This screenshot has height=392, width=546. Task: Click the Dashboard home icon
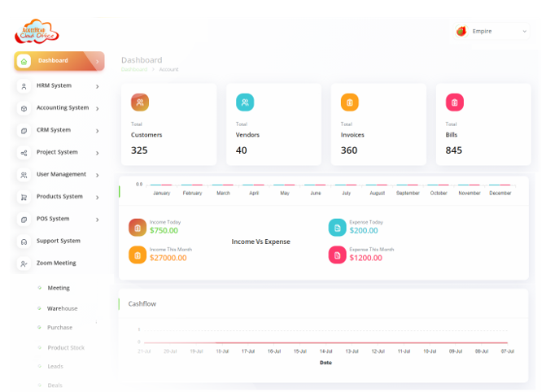[24, 61]
